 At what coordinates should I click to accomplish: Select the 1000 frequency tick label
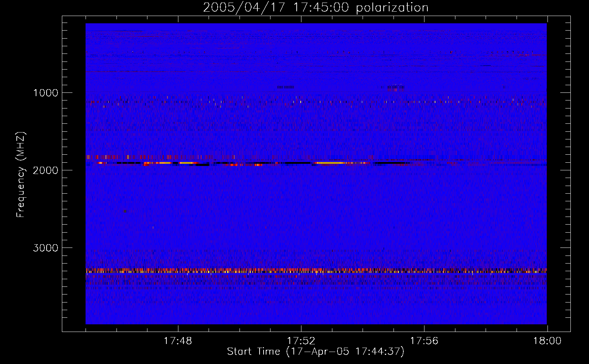46,93
